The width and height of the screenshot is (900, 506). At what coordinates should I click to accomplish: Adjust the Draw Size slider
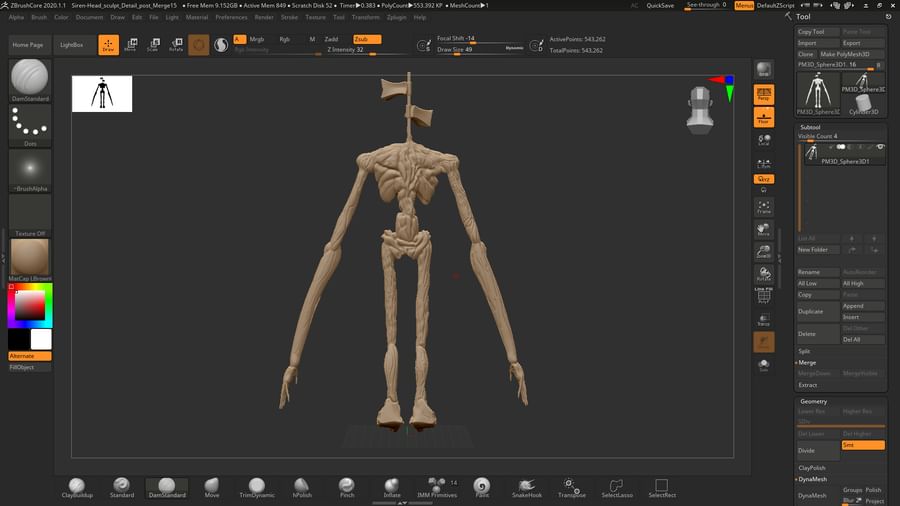pos(480,50)
